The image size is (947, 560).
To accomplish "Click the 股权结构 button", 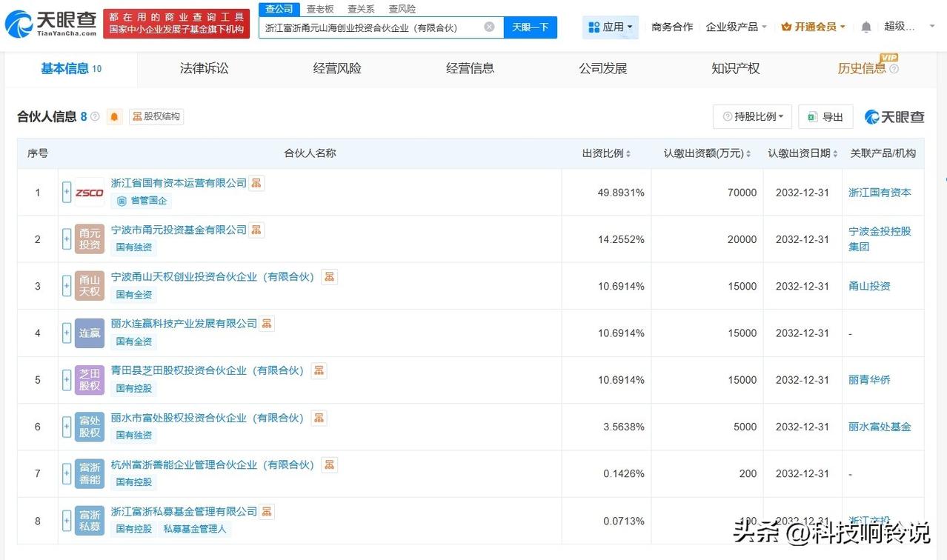I will [156, 117].
